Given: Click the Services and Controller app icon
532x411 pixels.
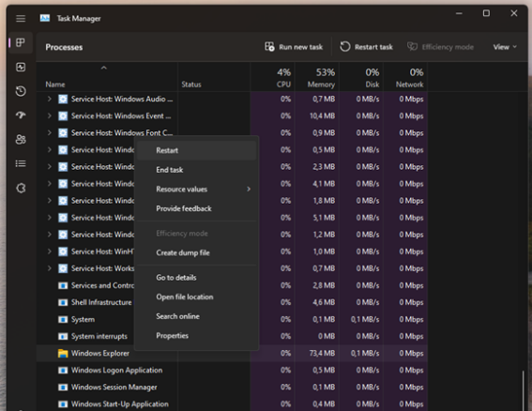Looking at the screenshot, I should click(x=63, y=285).
